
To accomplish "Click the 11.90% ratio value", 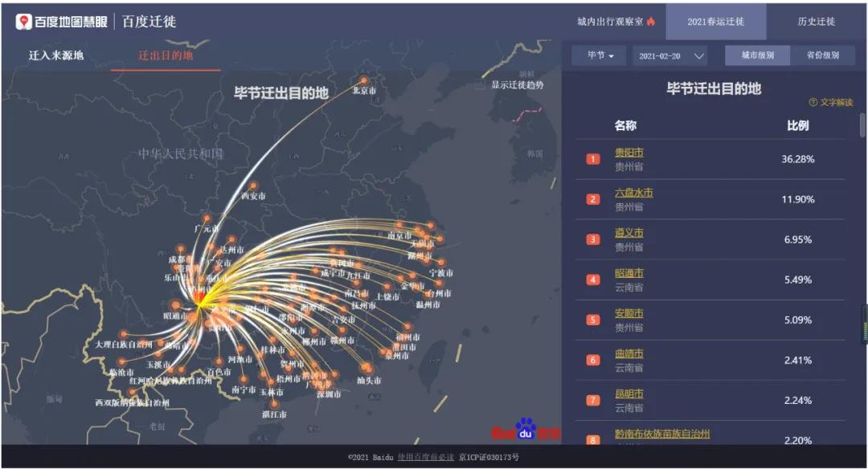I will click(x=798, y=199).
